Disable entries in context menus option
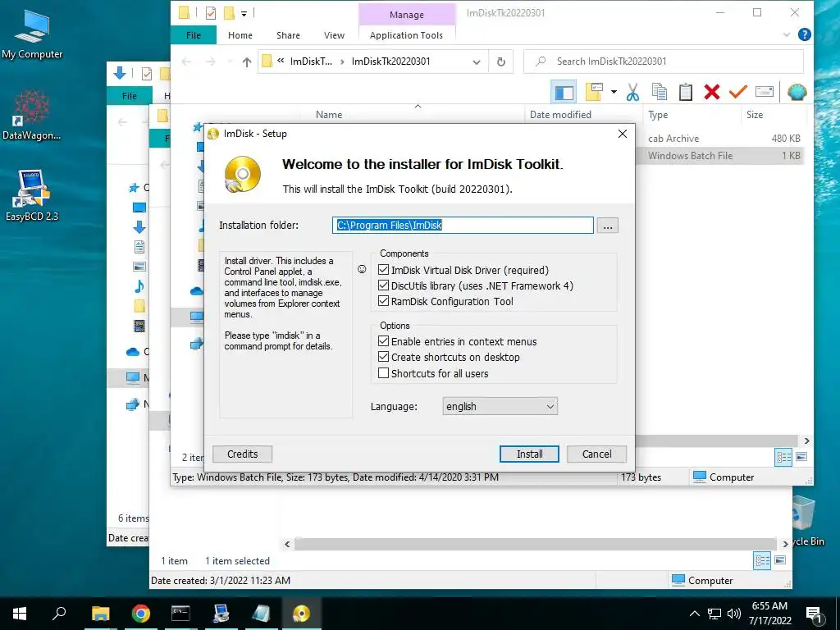This screenshot has width=840, height=630. [384, 340]
